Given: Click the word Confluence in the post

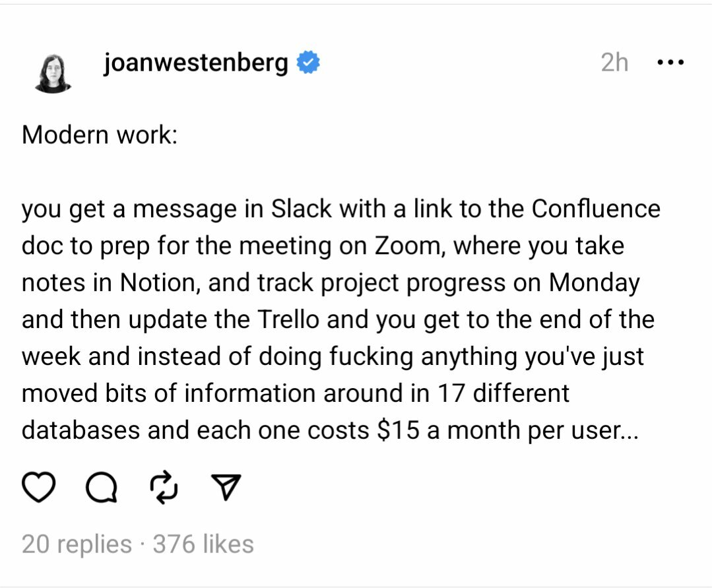Looking at the screenshot, I should pyautogui.click(x=596, y=209).
